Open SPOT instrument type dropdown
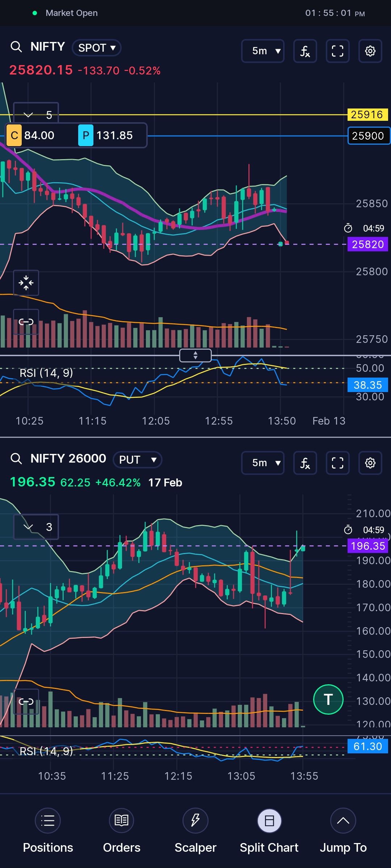This screenshot has width=391, height=868. 96,48
